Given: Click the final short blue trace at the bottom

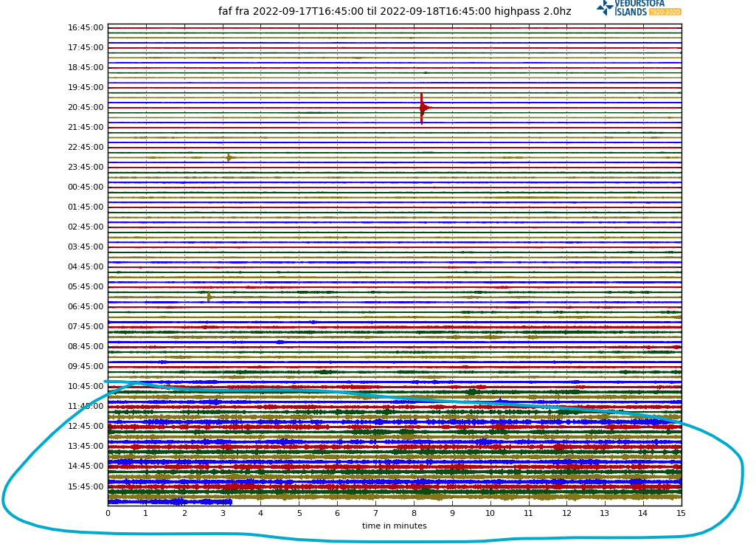Looking at the screenshot, I should [170, 502].
